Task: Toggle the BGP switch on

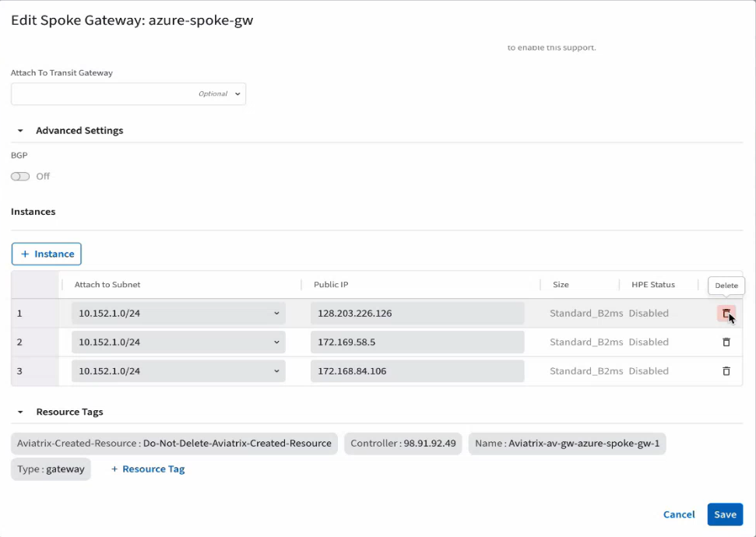Action: [x=20, y=177]
